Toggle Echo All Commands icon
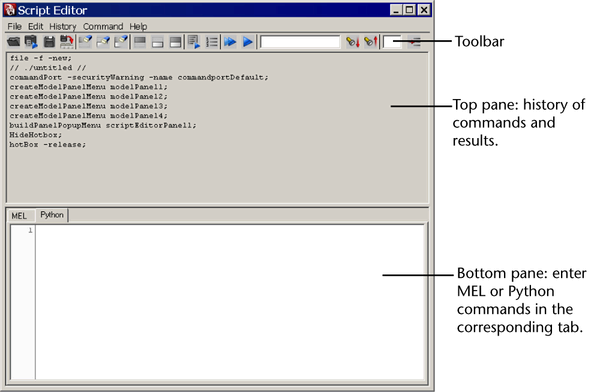This screenshot has width=591, height=392. pos(194,41)
